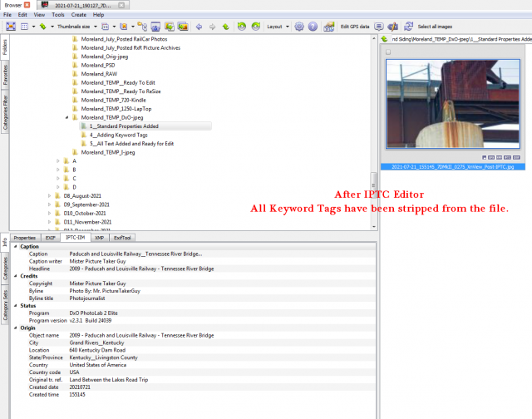Click the folder path address field
This screenshot has width=532, height=419.
click(x=461, y=39)
